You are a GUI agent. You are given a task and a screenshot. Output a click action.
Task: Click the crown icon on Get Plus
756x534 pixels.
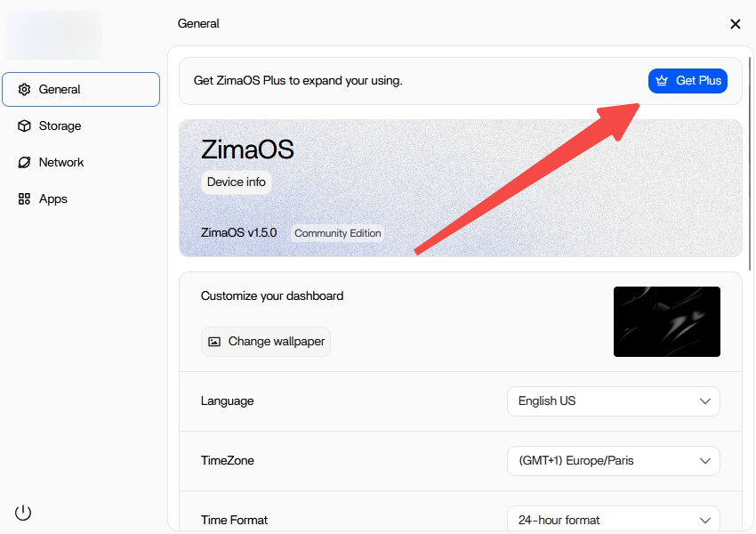pyautogui.click(x=662, y=81)
